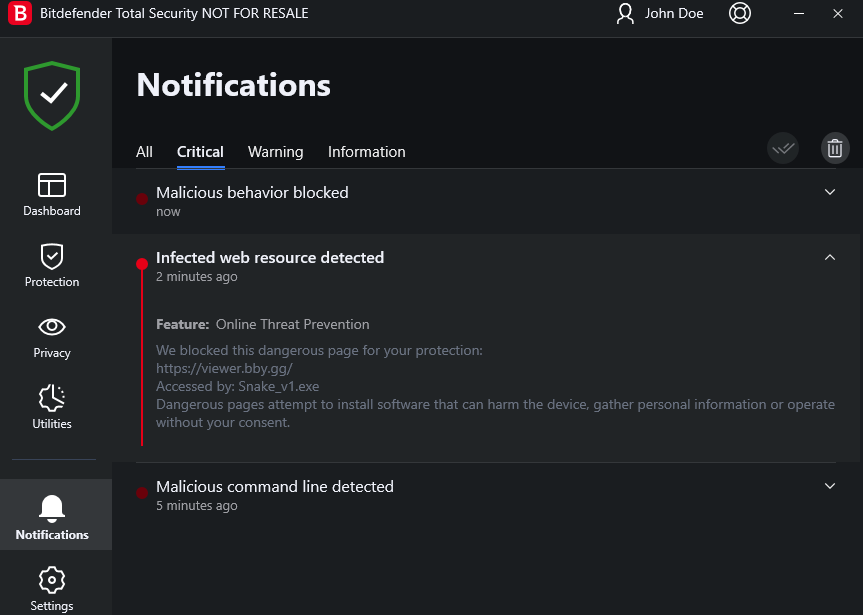Open Settings with the gear icon
The height and width of the screenshot is (615, 863).
click(x=52, y=587)
